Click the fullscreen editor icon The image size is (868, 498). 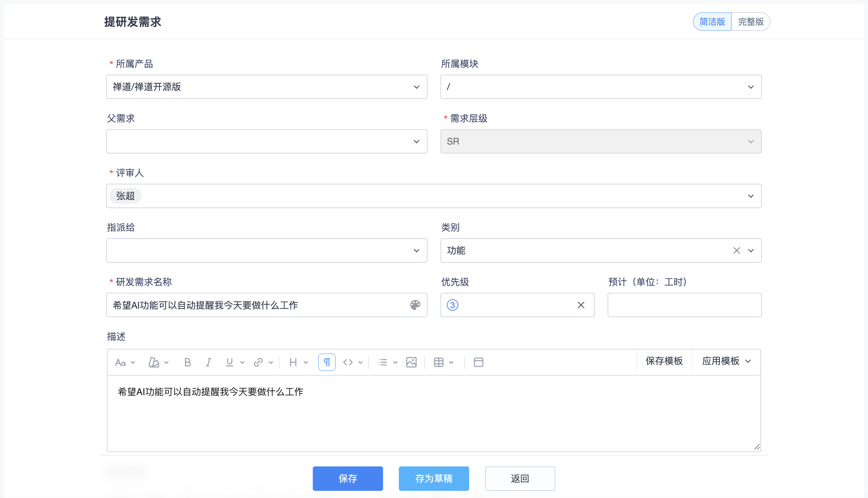(478, 362)
